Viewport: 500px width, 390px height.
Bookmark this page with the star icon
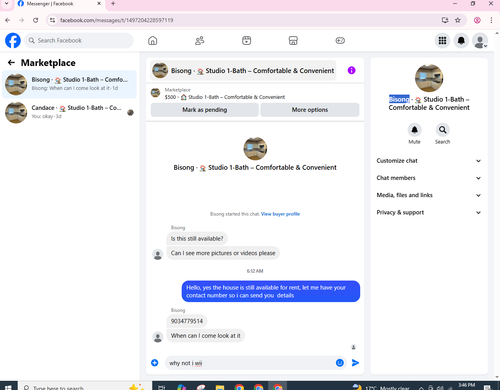(x=458, y=20)
